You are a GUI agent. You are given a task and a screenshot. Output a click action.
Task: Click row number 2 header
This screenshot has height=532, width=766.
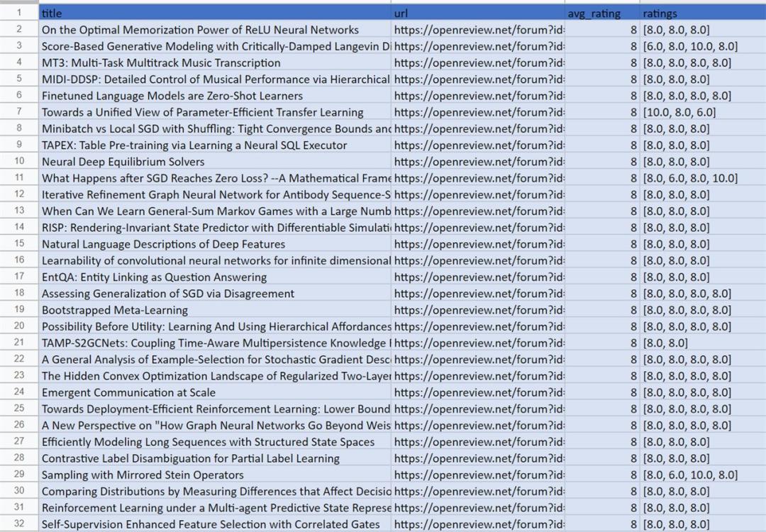pos(19,30)
